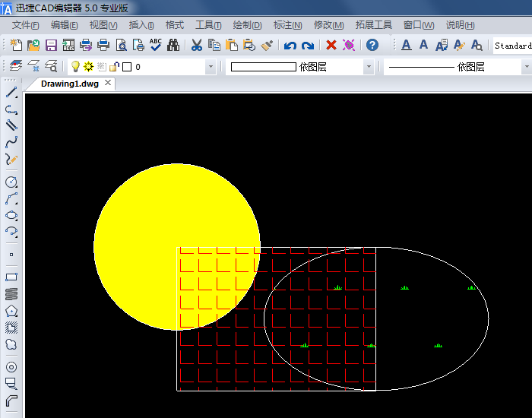Open the 窗口(W) menu
The image size is (532, 418).
pos(419,25)
